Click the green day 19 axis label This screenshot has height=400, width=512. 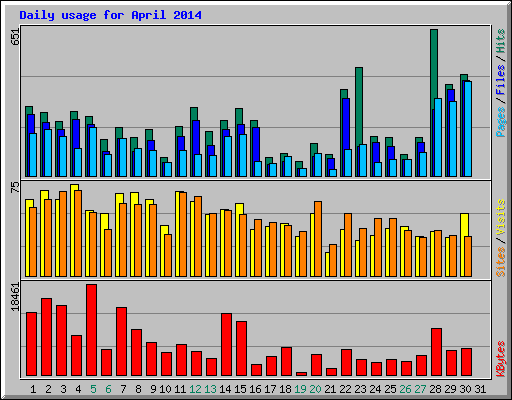tap(300, 389)
